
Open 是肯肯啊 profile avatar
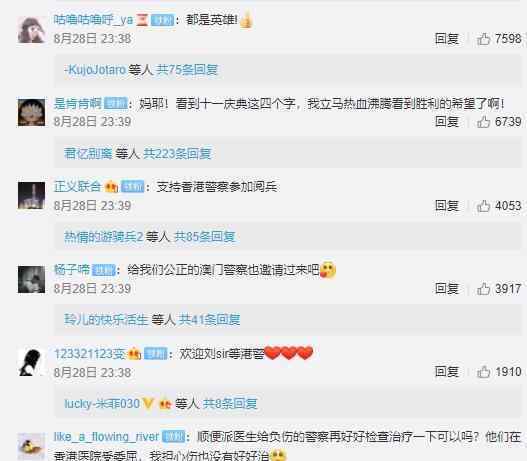(x=31, y=113)
